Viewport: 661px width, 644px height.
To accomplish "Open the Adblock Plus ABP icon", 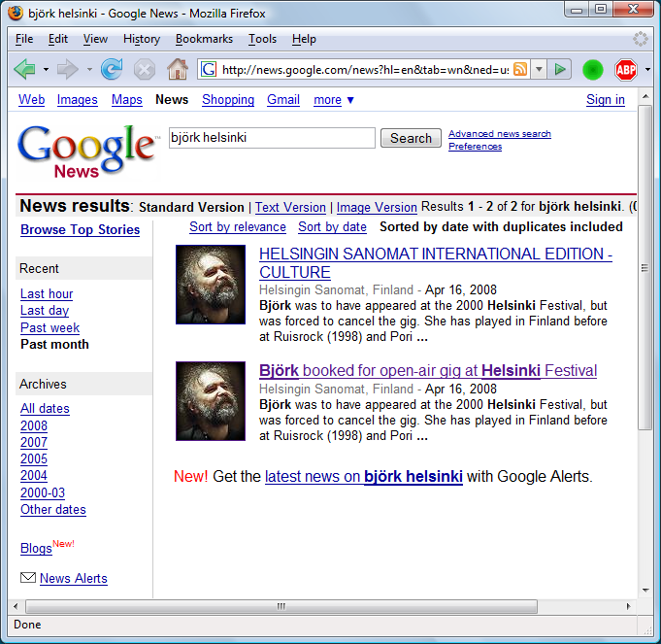I will pos(626,70).
